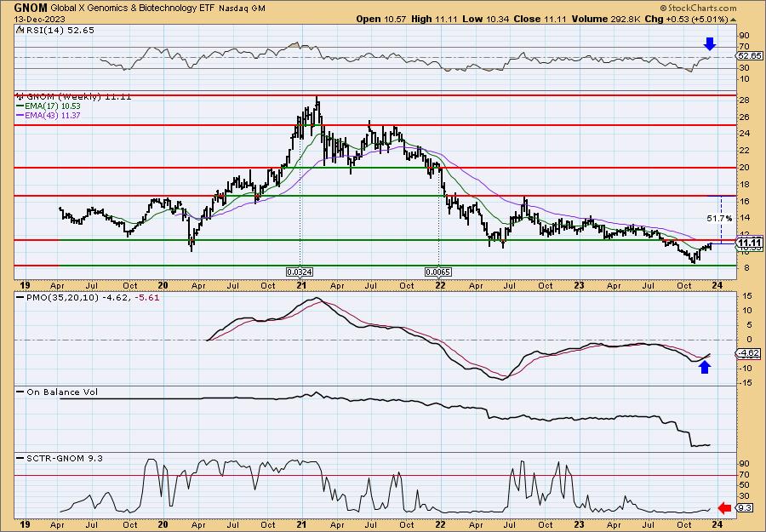This screenshot has width=766, height=532.
Task: Click the GNOM ticker symbol in header
Action: (31, 8)
